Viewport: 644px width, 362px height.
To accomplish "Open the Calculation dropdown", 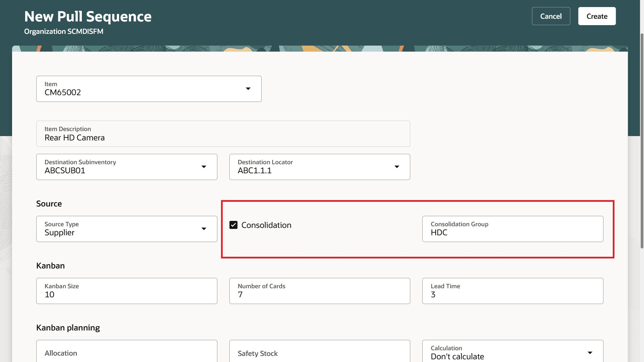I will [590, 353].
